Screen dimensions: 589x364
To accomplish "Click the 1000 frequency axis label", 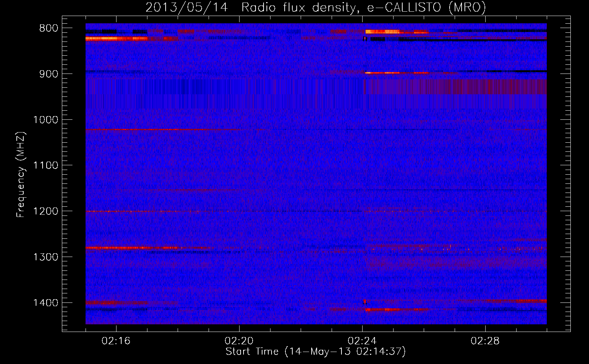I will tap(45, 120).
